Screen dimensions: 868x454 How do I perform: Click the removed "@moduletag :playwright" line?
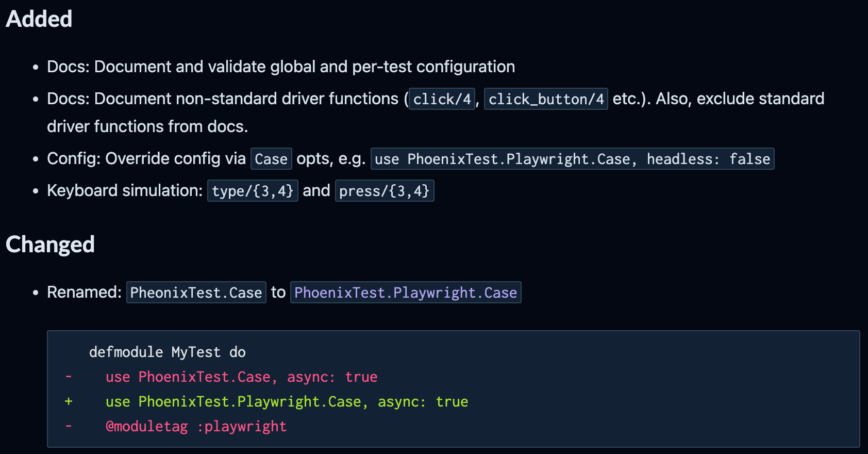tap(196, 427)
